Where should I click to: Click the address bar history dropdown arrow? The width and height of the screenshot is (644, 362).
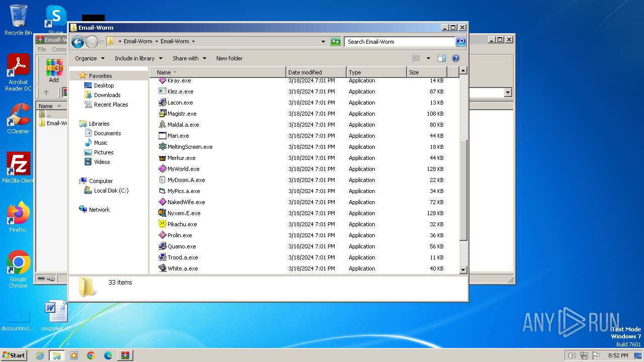323,42
